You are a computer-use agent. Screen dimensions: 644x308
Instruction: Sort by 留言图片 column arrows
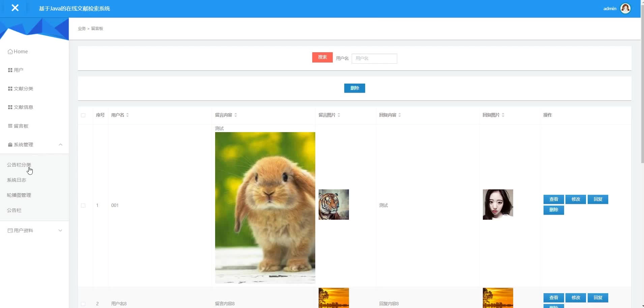[339, 115]
